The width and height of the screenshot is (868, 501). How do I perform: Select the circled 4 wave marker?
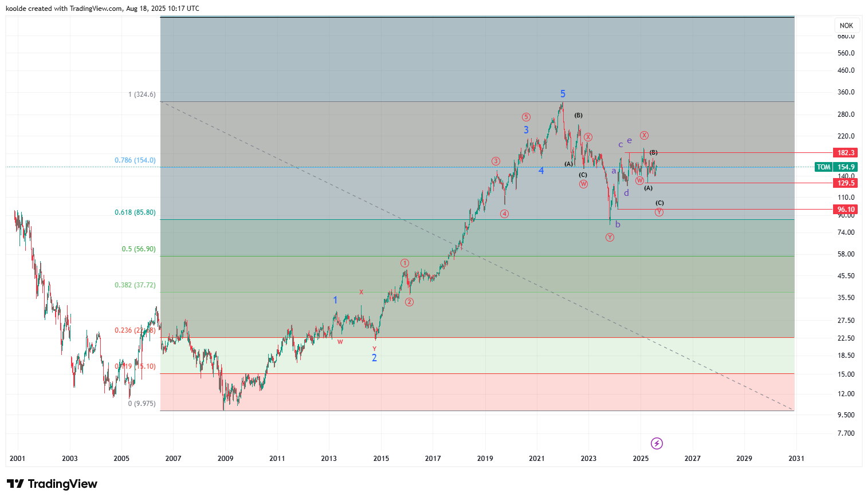[x=504, y=214]
